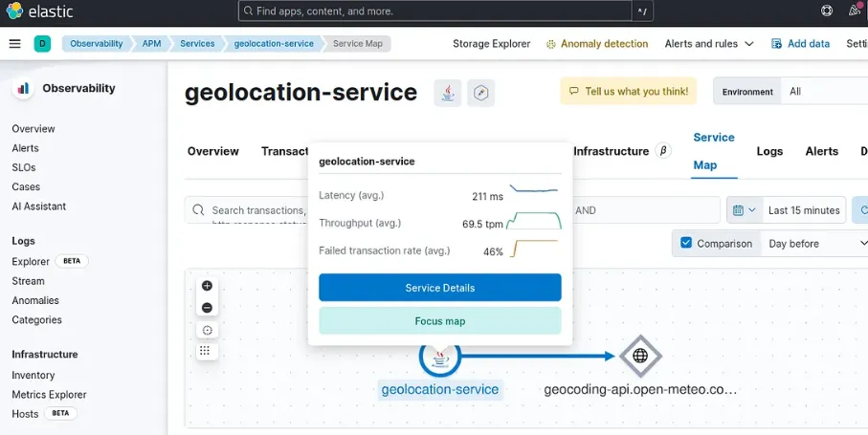Click the 69.5 tpm throughput value
The height and width of the screenshot is (435, 868).
pos(482,224)
